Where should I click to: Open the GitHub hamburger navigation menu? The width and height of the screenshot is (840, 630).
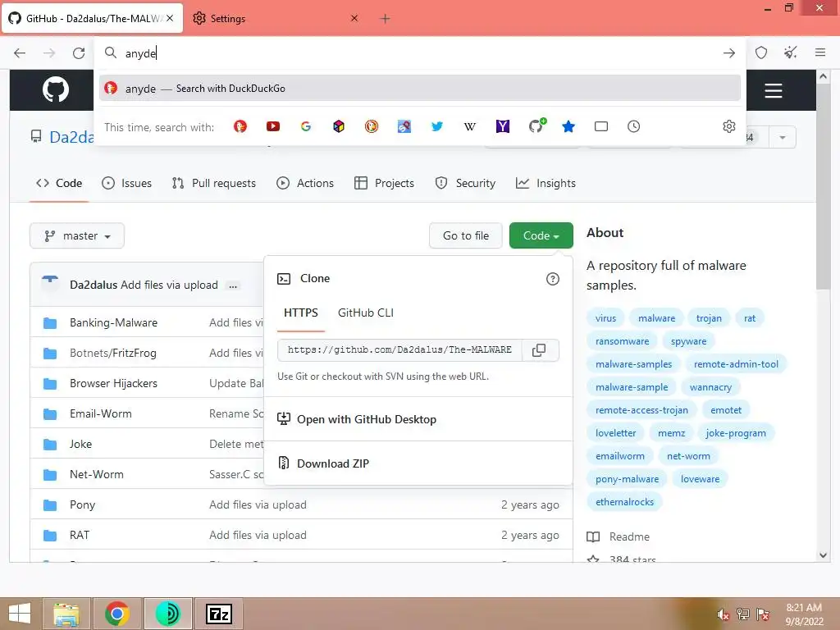[x=773, y=90]
